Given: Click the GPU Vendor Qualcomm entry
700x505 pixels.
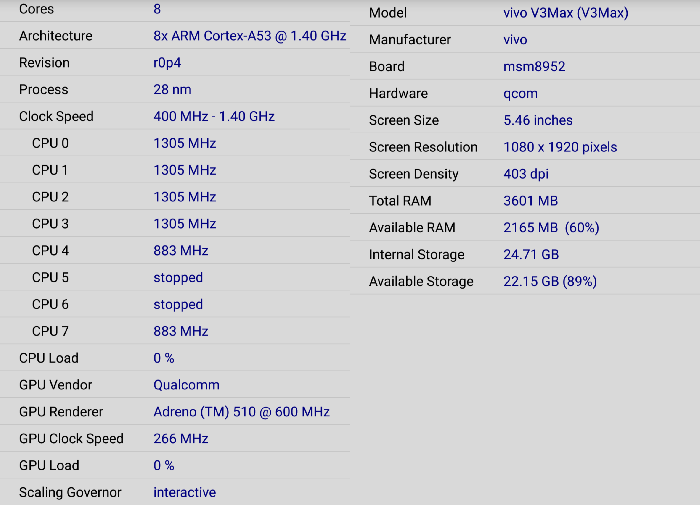Looking at the screenshot, I should [x=175, y=384].
